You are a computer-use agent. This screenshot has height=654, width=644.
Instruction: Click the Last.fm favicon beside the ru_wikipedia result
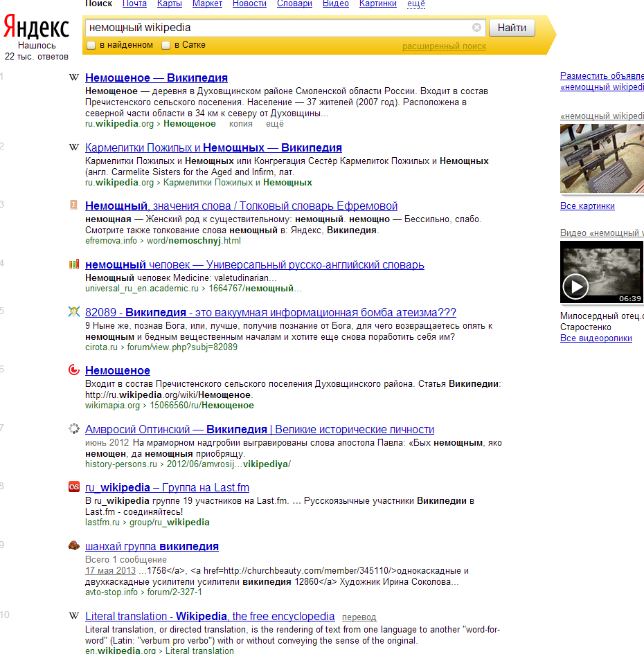pyautogui.click(x=74, y=487)
